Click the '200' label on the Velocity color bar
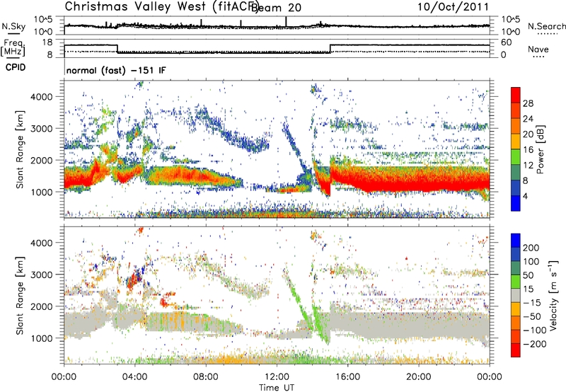 531,248
